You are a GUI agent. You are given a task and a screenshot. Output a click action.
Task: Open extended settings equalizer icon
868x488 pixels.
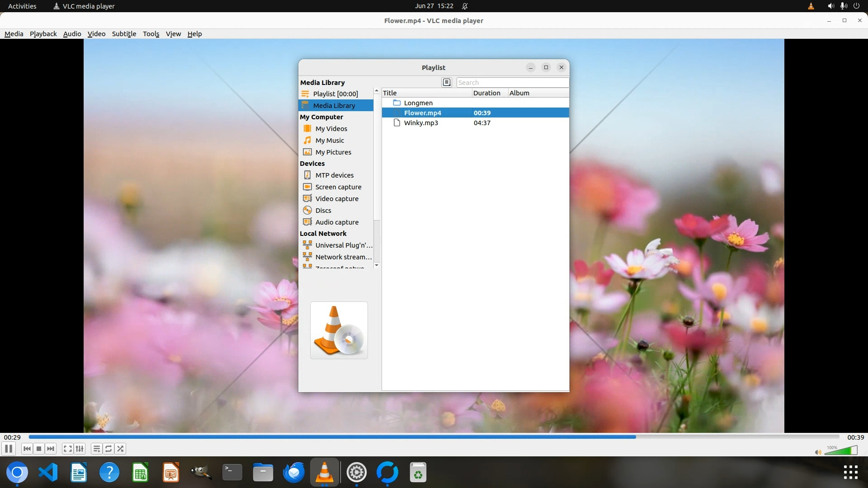80,449
